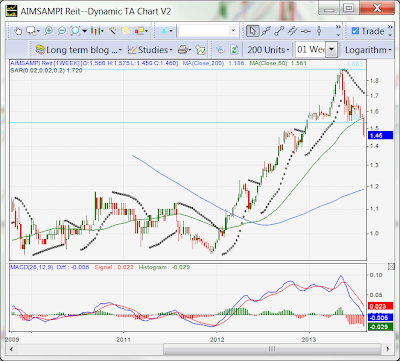Close the MACD indicator panel
Image resolution: width=400 pixels, height=361 pixels.
pos(391,266)
